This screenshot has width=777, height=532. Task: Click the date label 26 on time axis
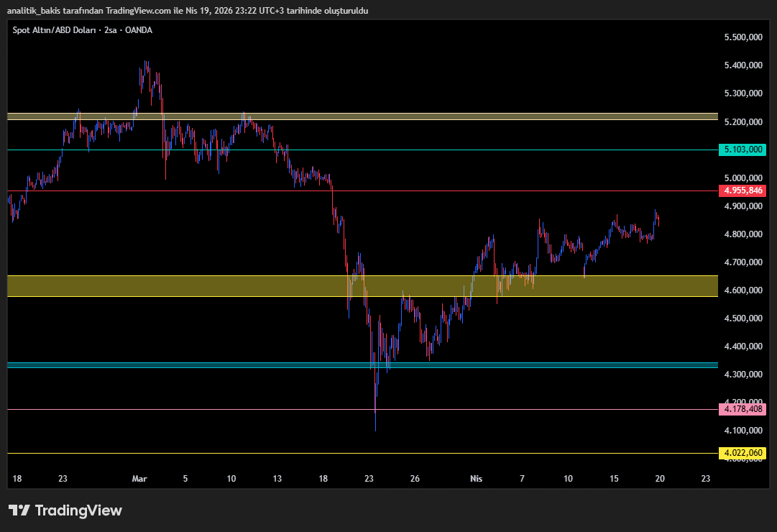[415, 479]
